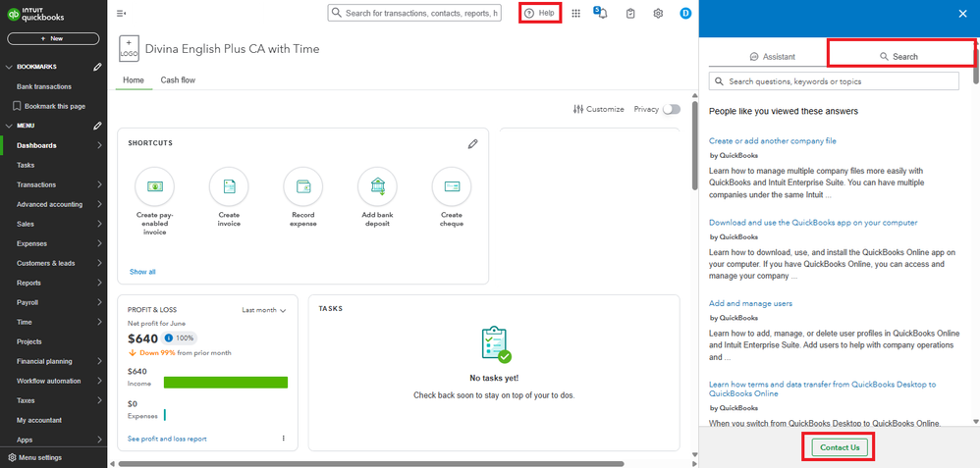The height and width of the screenshot is (468, 980).
Task: Edit menu with the pencil icon
Action: [97, 126]
